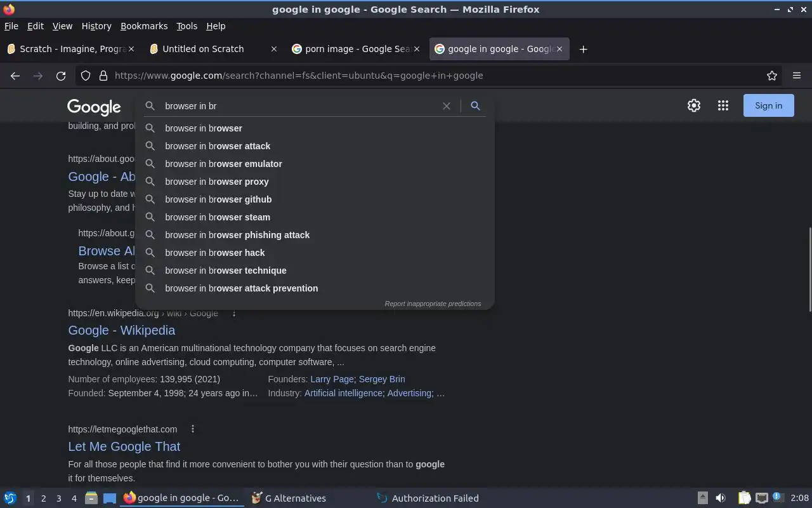Select suggestion browser in browser proxy

pos(315,182)
